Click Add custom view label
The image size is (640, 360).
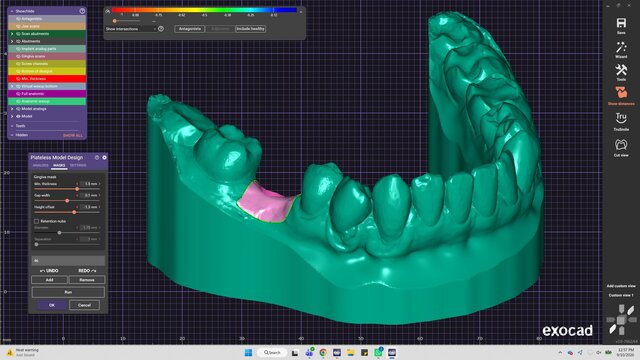click(621, 286)
